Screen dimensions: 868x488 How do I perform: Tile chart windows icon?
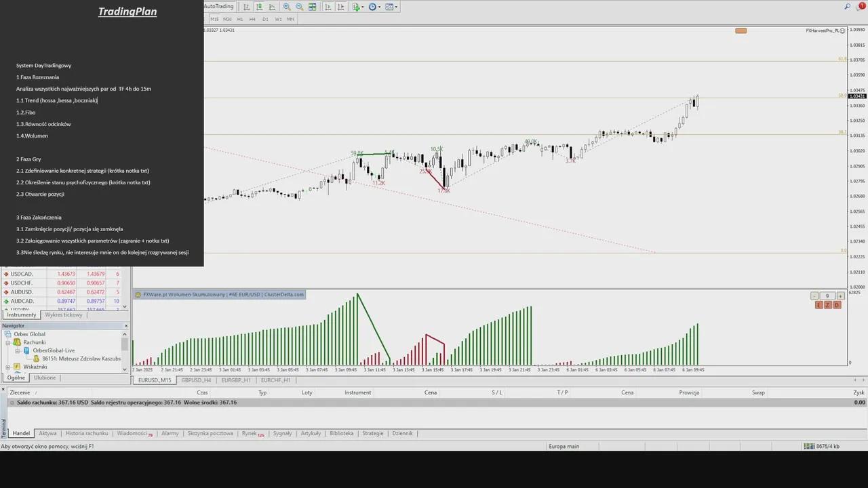[x=313, y=7]
